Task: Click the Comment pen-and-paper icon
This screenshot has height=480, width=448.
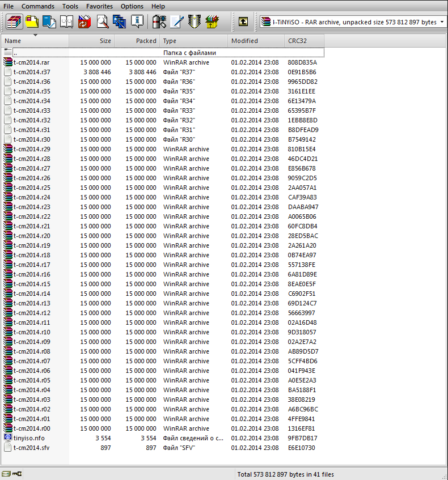Action: 177,22
